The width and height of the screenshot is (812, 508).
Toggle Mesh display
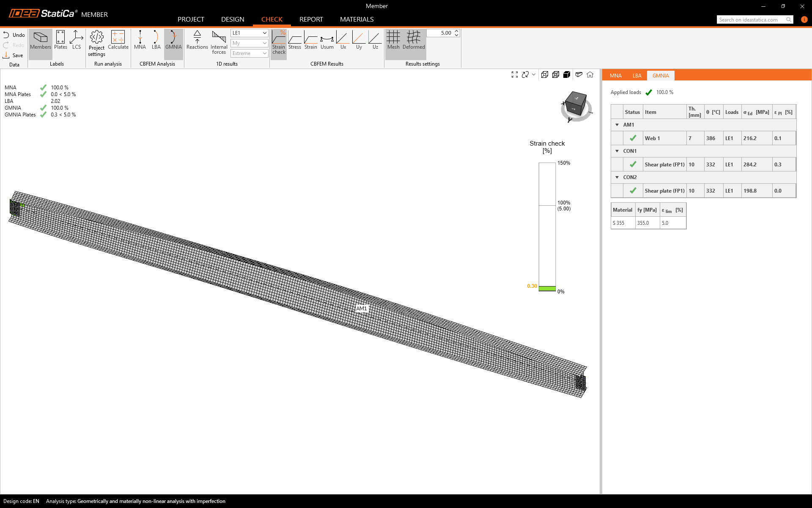click(x=393, y=40)
